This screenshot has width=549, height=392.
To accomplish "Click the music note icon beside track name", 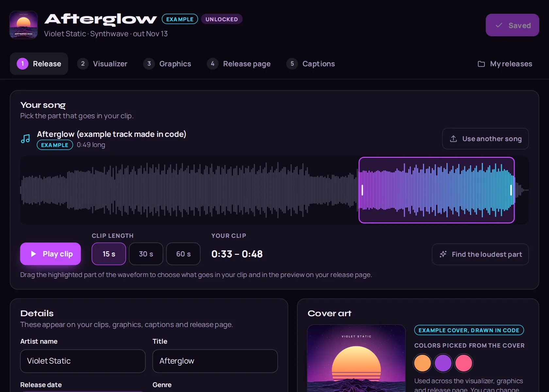I will click(x=25, y=139).
